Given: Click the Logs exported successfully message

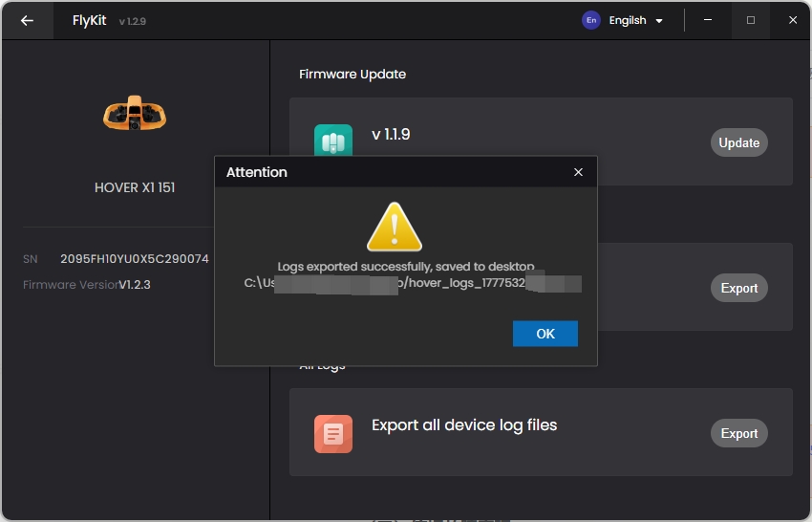Looking at the screenshot, I should 406,267.
